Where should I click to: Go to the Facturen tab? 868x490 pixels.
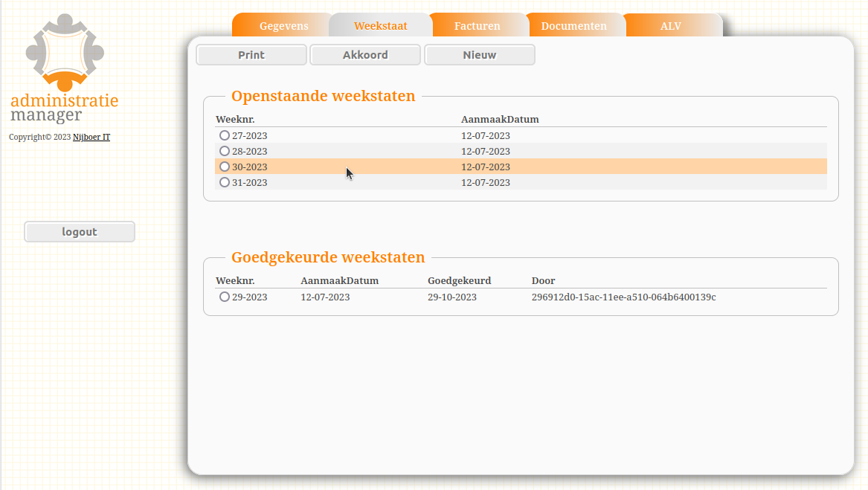click(477, 26)
